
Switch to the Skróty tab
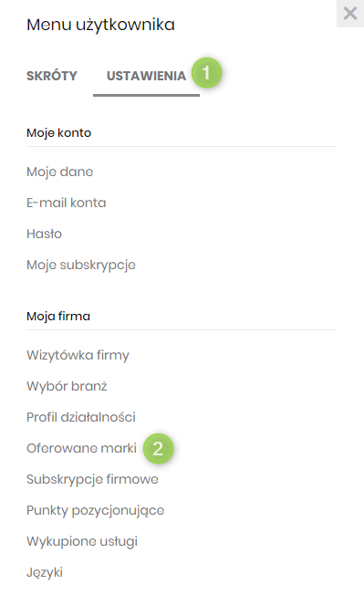pyautogui.click(x=52, y=76)
